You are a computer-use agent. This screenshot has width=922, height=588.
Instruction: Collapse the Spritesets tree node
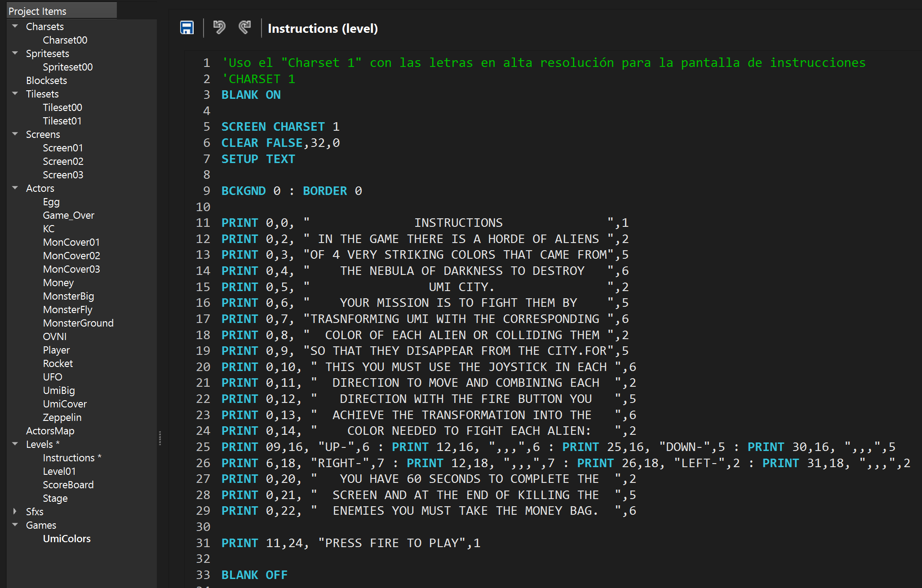[x=15, y=53]
